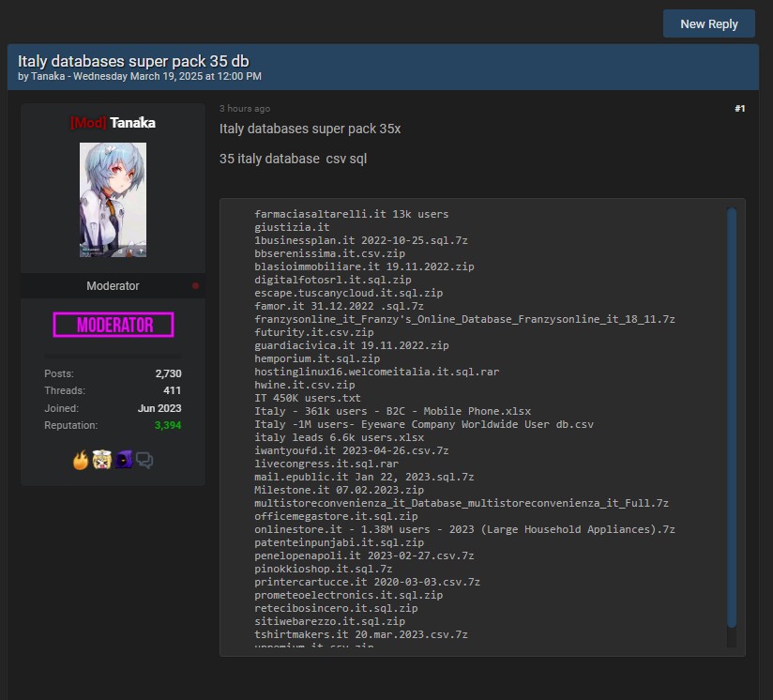Click the thread title in the header
Image resolution: width=773 pixels, height=700 pixels.
pos(133,61)
